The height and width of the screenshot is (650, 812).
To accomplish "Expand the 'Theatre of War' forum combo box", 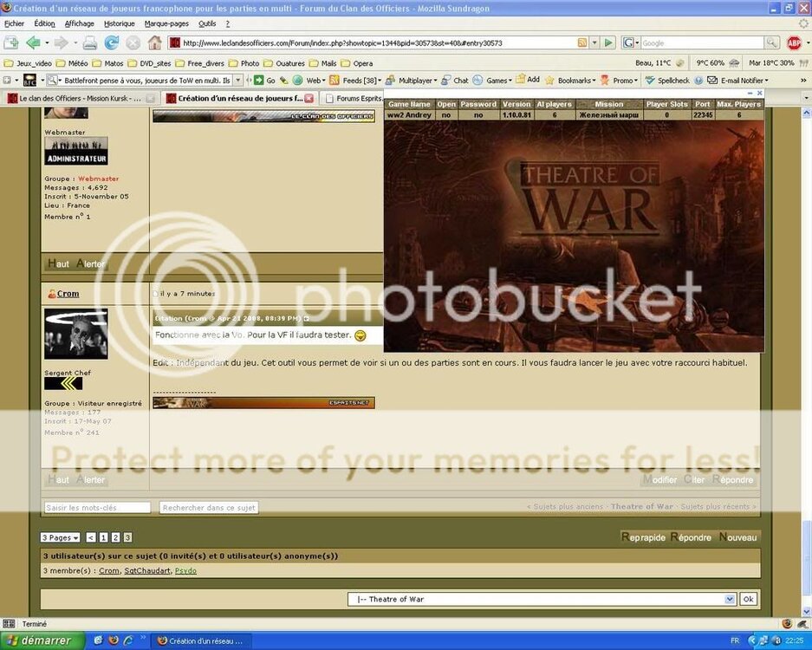I will pyautogui.click(x=730, y=599).
